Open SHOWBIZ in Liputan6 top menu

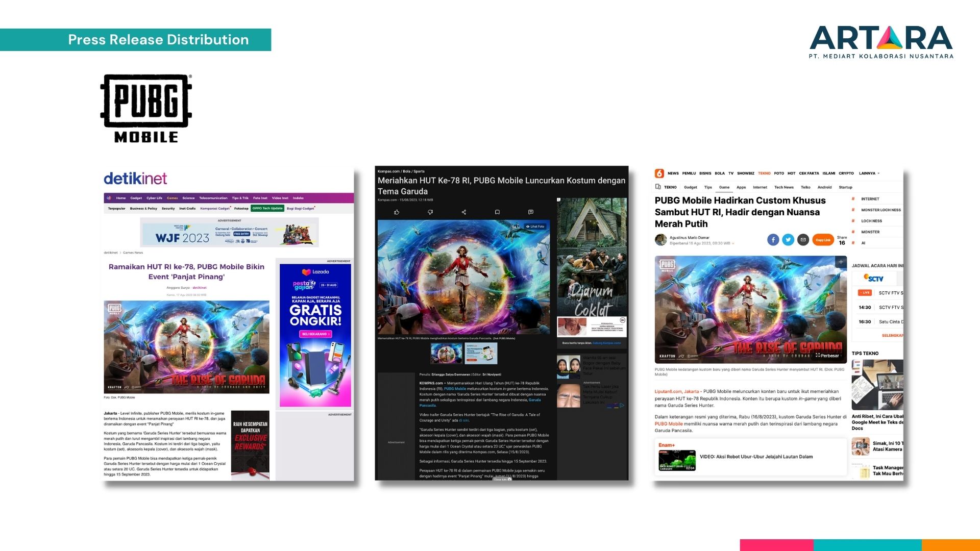746,173
